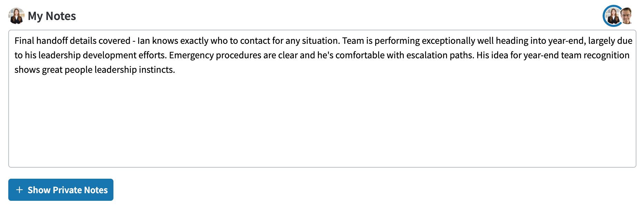Select the man's avatar with glasses
Image resolution: width=644 pixels, height=207 pixels.
(627, 16)
